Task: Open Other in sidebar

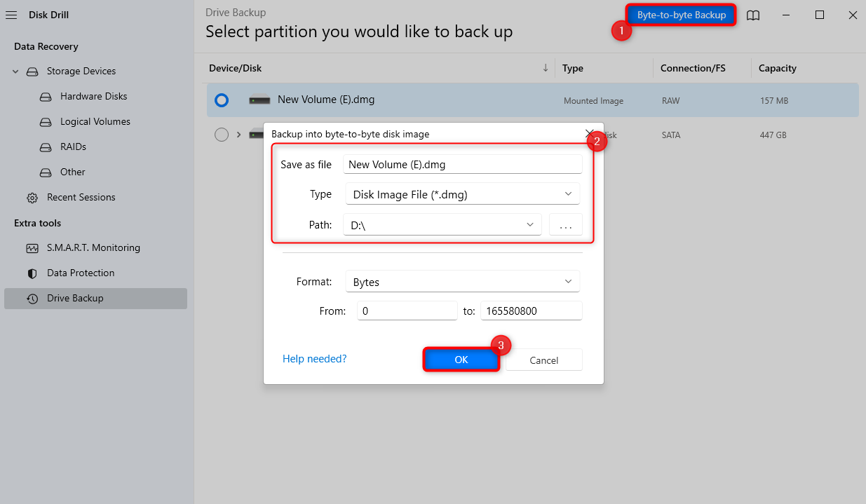Action: pyautogui.click(x=73, y=172)
